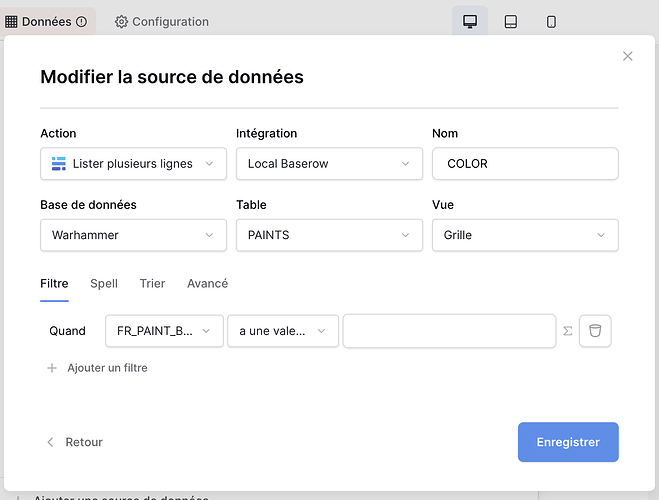659x500 pixels.
Task: Click the Nom input field COLOR
Action: [x=525, y=164]
